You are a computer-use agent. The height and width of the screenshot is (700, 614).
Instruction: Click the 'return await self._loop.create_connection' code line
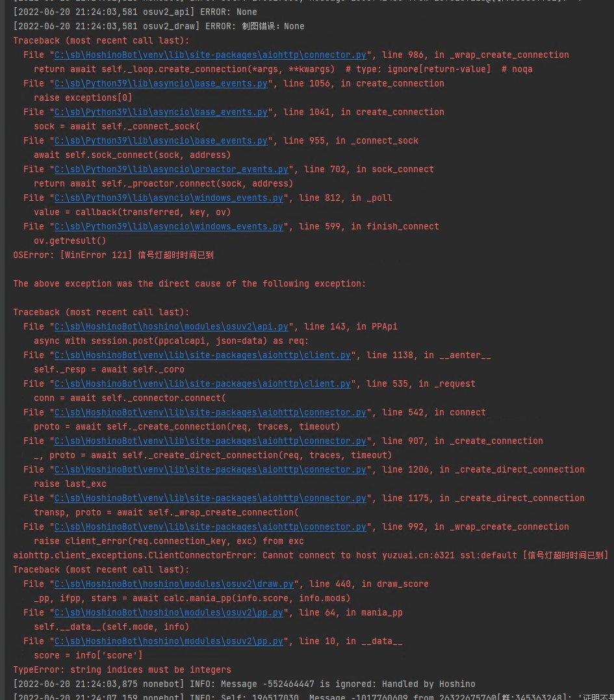pos(283,69)
